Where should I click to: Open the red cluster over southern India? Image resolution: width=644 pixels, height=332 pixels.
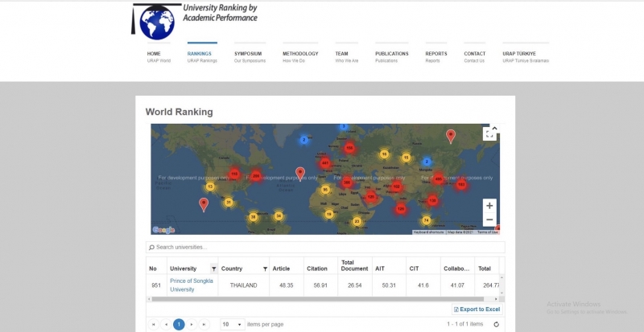401,209
